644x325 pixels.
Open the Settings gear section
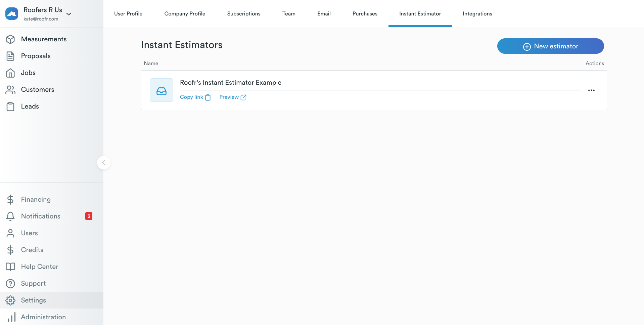click(x=10, y=300)
